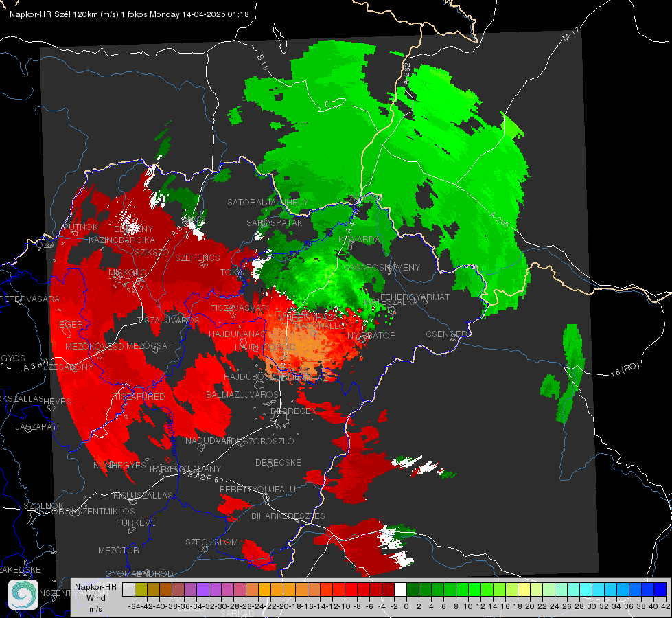The height and width of the screenshot is (618, 672).
Task: Click the A-265 road label
Action: [x=499, y=220]
